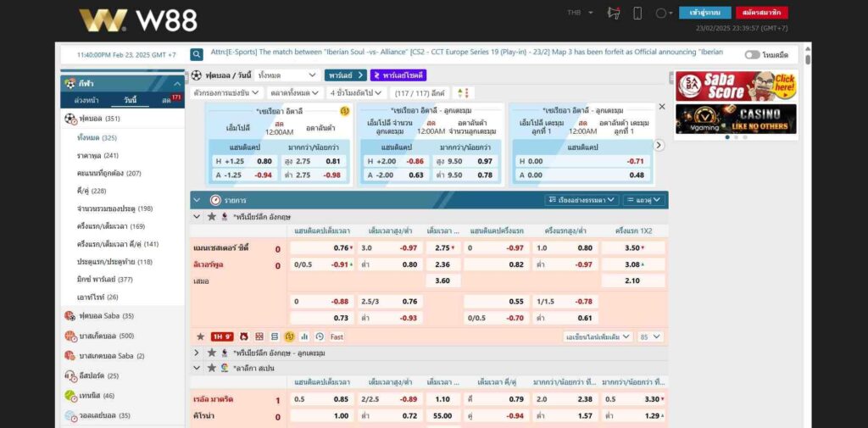Click the round clock icon in match toolbar
The width and height of the screenshot is (868, 428).
pyautogui.click(x=320, y=336)
